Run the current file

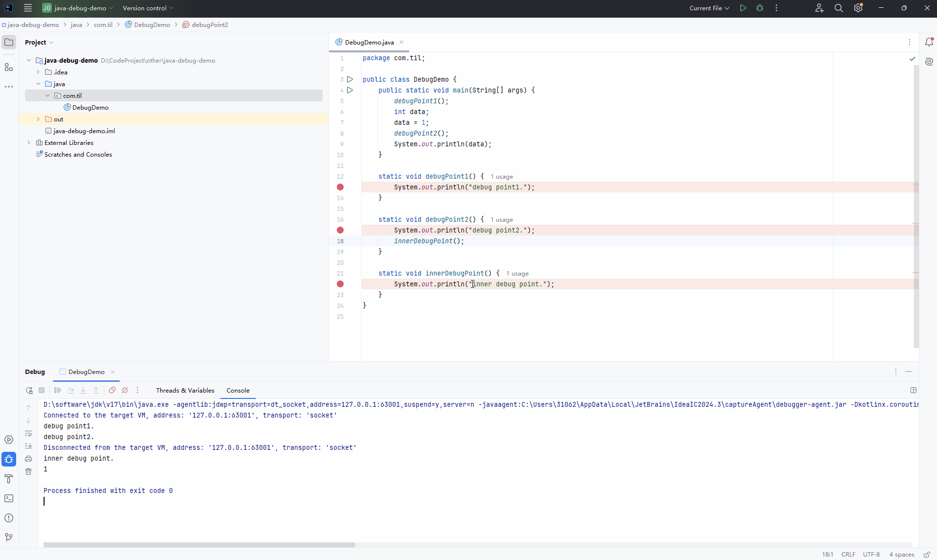(x=743, y=8)
